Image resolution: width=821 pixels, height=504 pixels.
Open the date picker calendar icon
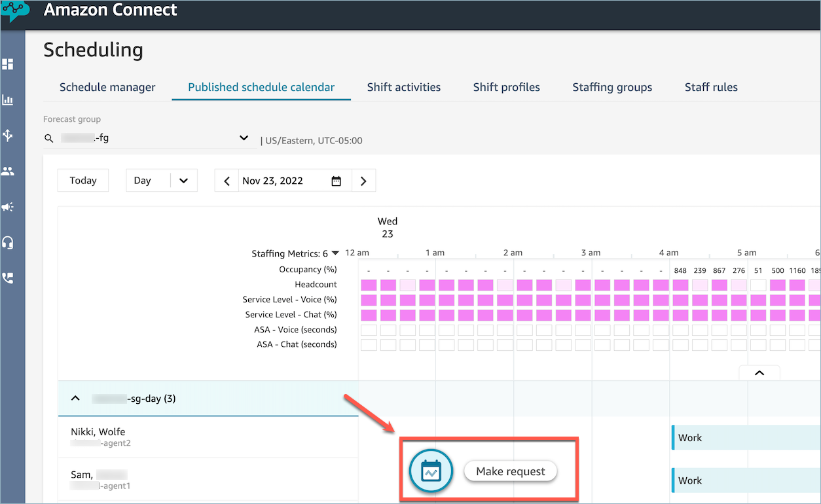click(336, 181)
